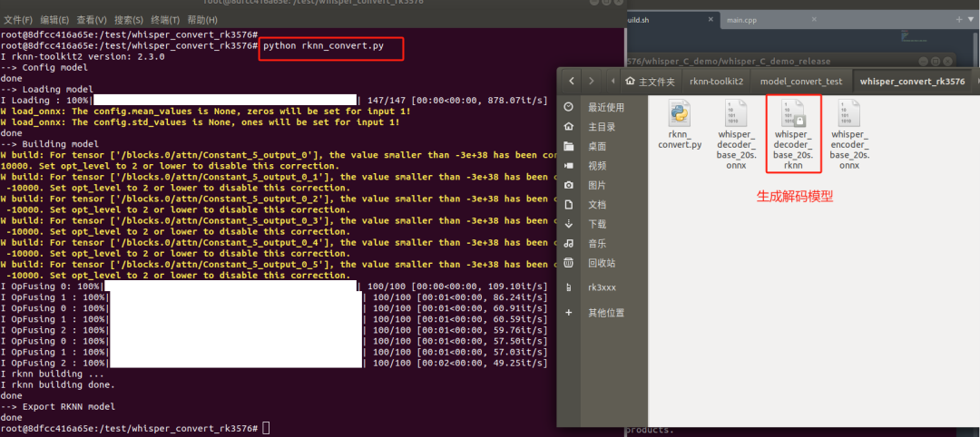Open the Trash (回收站) in sidebar

tap(603, 263)
